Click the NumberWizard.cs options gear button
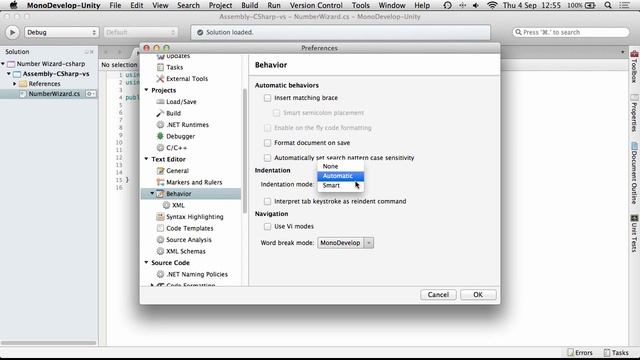Image resolution: width=640 pixels, height=360 pixels. pyautogui.click(x=91, y=94)
